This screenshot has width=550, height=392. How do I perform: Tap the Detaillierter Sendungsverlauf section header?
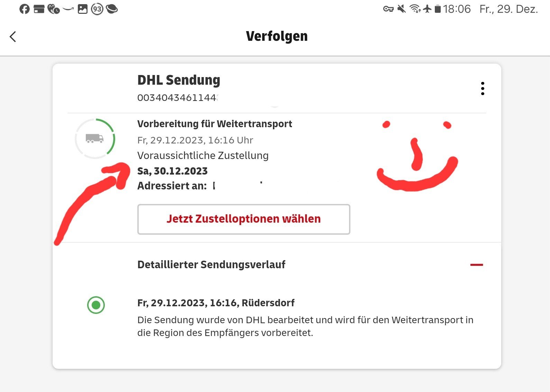pos(211,265)
